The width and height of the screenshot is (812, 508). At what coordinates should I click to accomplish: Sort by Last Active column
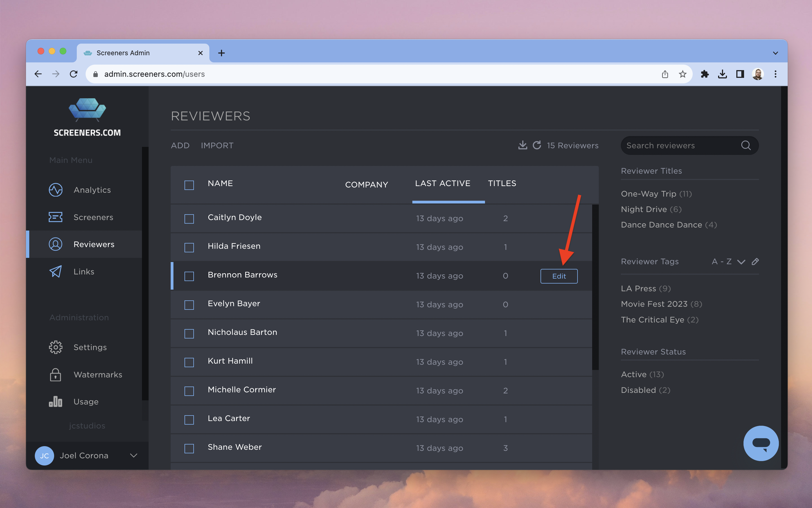[x=443, y=183]
